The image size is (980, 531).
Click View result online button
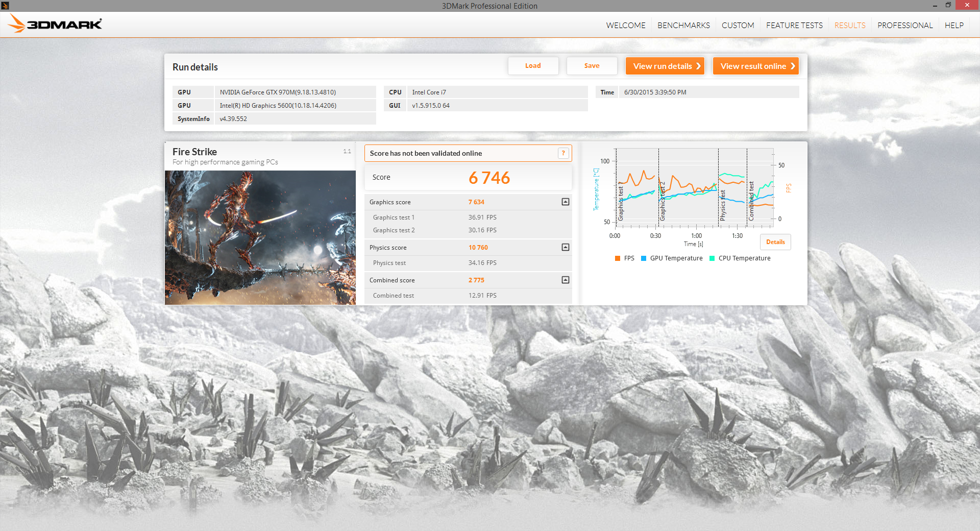(756, 66)
